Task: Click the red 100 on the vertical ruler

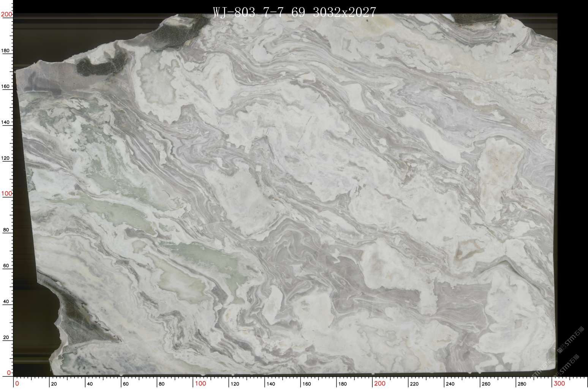Action: [6, 193]
